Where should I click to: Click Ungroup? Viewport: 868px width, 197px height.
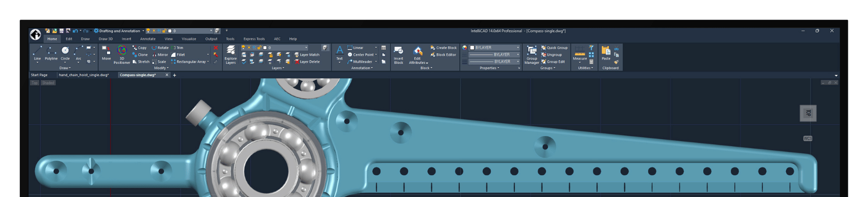tap(551, 55)
